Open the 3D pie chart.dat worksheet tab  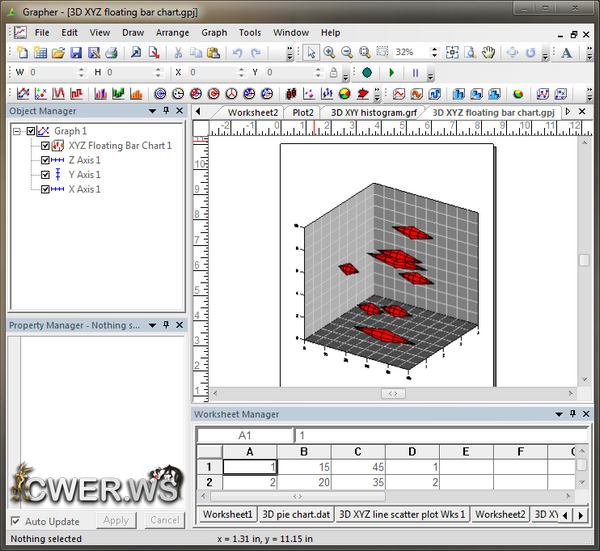pyautogui.click(x=295, y=514)
